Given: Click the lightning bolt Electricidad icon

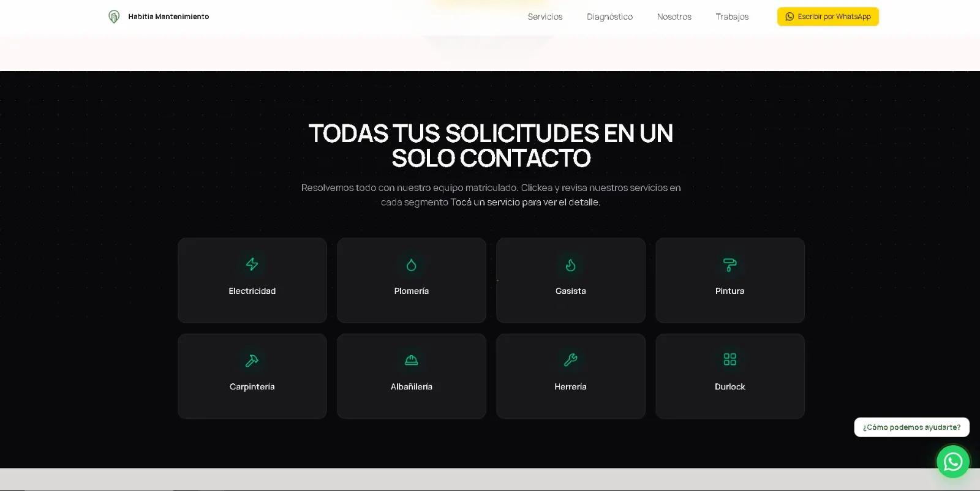Looking at the screenshot, I should click(252, 264).
